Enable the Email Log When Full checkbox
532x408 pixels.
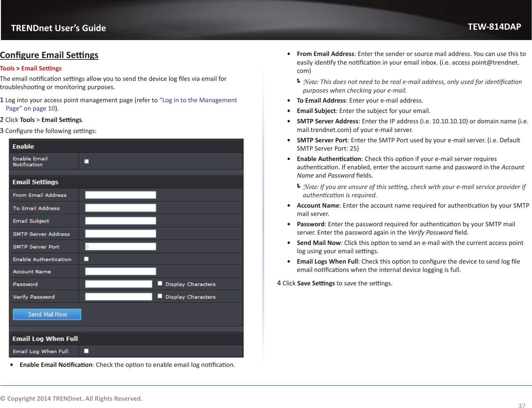[86, 351]
